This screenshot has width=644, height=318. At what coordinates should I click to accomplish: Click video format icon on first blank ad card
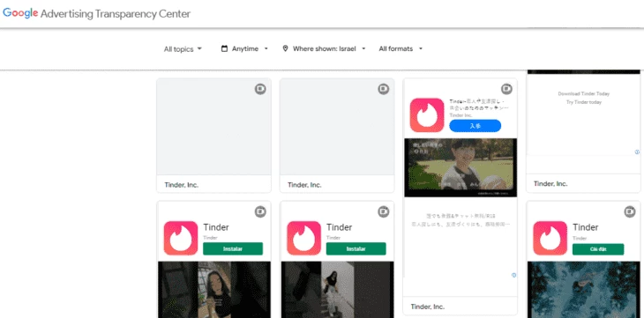pyautogui.click(x=260, y=89)
